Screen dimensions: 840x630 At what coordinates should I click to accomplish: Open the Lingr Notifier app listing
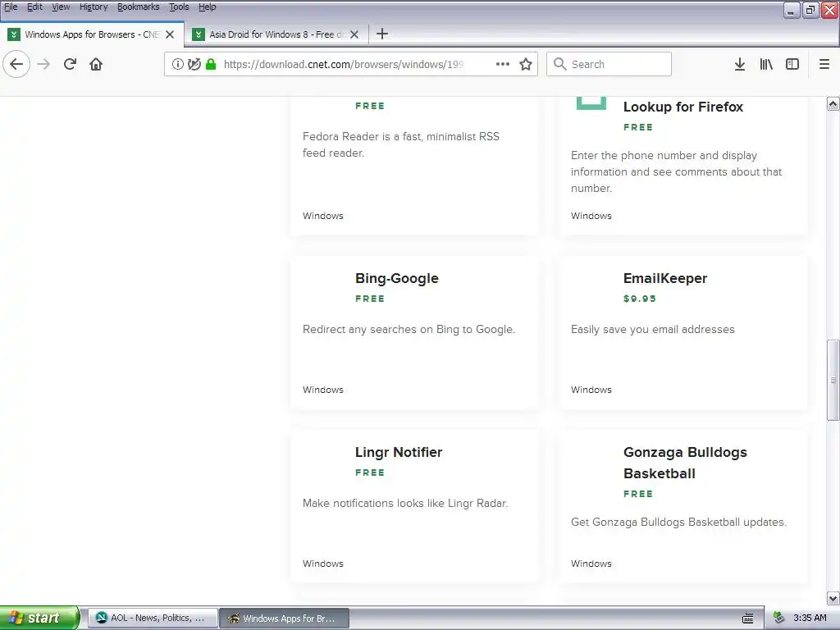coord(399,452)
